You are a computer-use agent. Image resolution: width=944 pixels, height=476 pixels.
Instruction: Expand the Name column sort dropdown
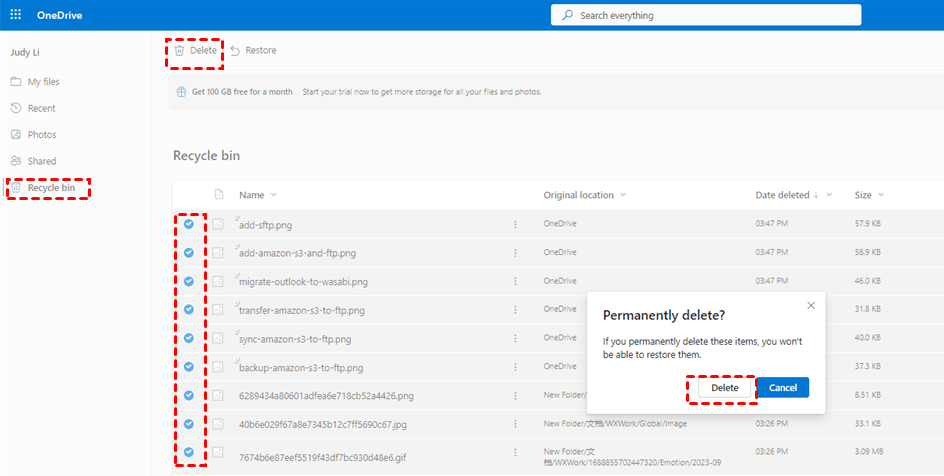pos(274,195)
